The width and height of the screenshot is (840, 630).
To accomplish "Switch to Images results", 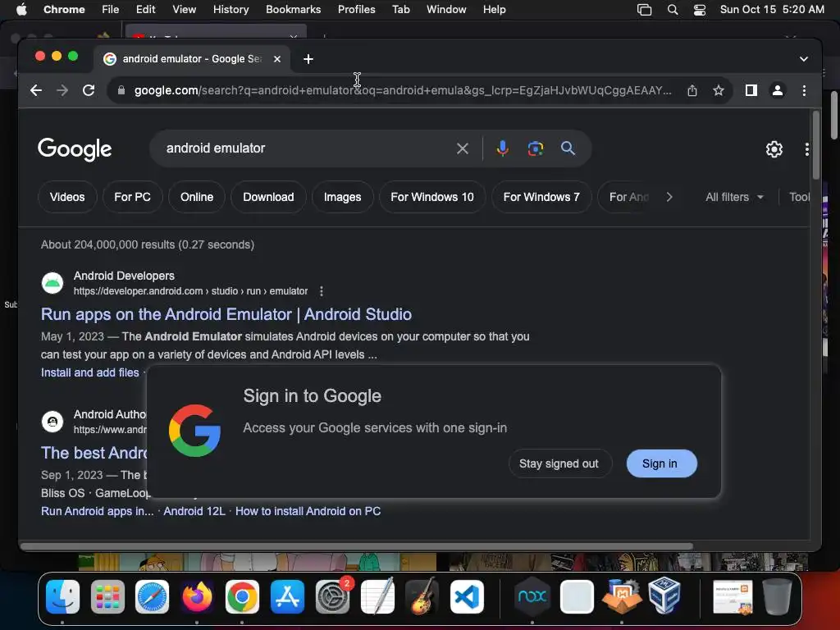I will click(x=342, y=197).
